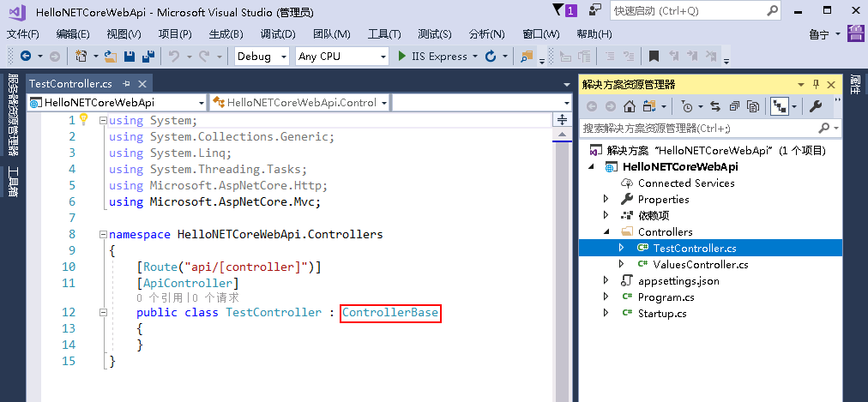Screen dimensions: 868x402
Task: Click the Save All double-floppy icon
Action: [148, 56]
